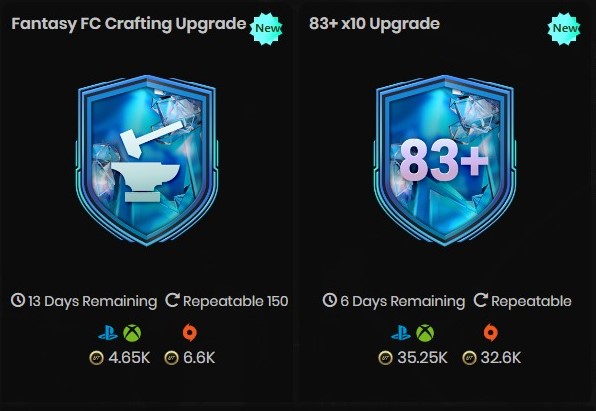Open the Fantasy FC Crafting Upgrade shield image

pyautogui.click(x=147, y=160)
